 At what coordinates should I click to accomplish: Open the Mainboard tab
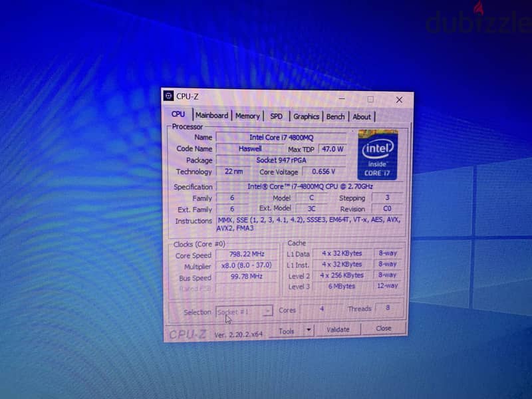click(x=211, y=116)
